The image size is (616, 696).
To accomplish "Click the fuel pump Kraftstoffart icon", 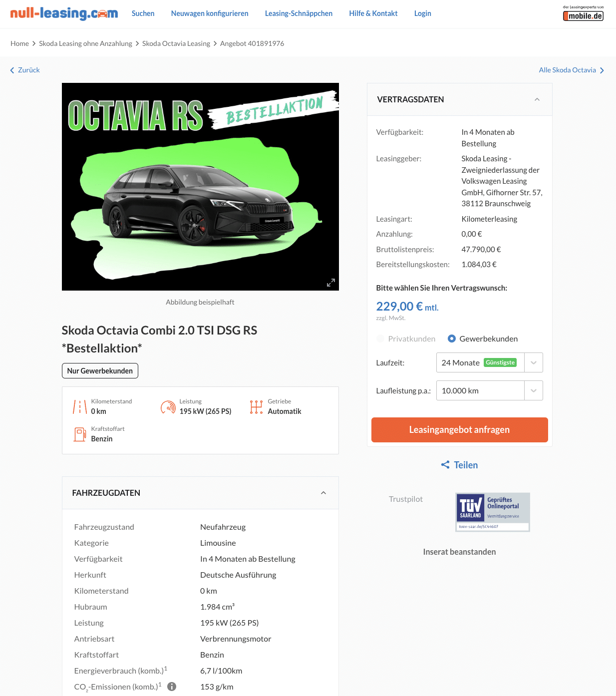I will tap(80, 434).
